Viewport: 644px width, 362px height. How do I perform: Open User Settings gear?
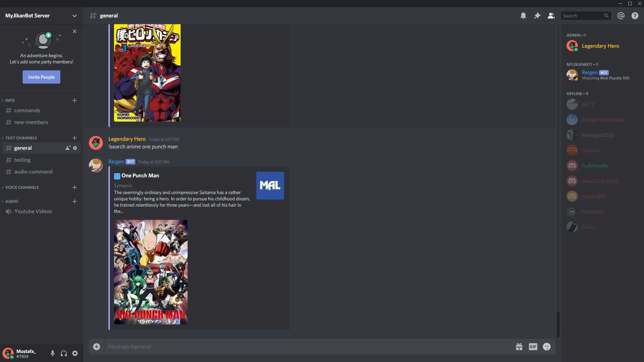tap(75, 353)
